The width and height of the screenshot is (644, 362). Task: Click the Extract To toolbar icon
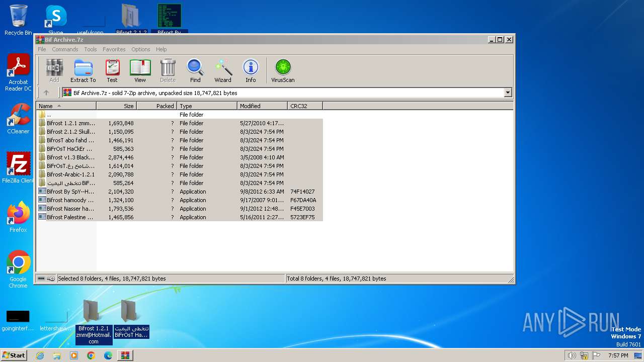coord(83,70)
